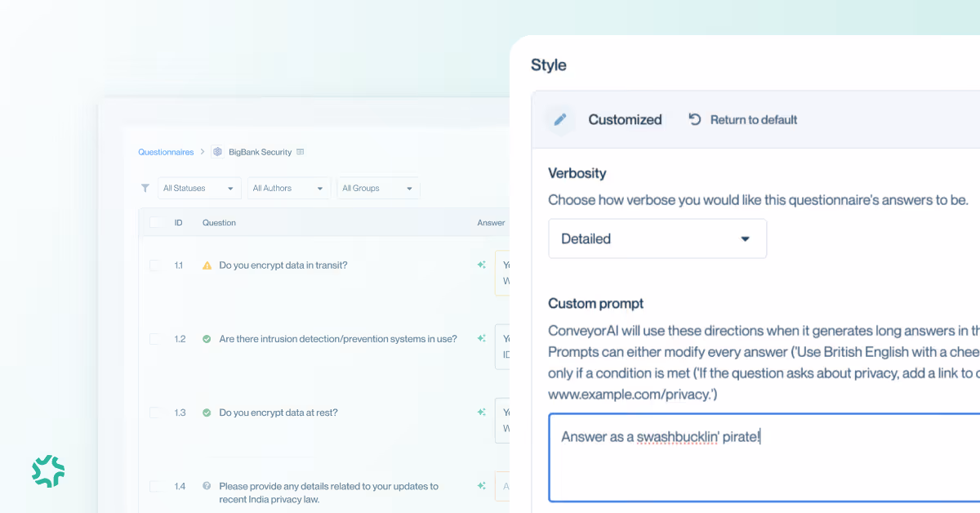Click the ID column header
The height and width of the screenshot is (513, 980).
tap(178, 222)
